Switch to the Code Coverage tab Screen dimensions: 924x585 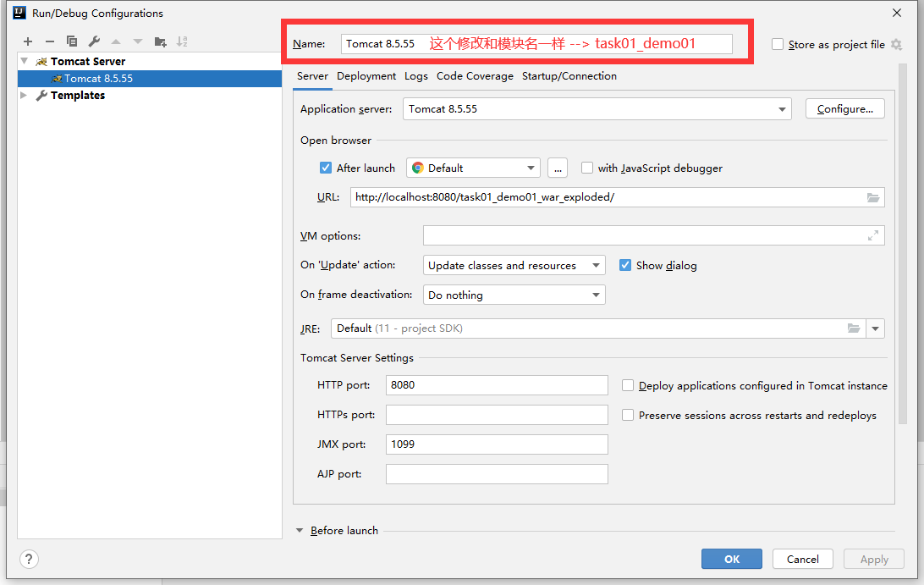coord(475,76)
